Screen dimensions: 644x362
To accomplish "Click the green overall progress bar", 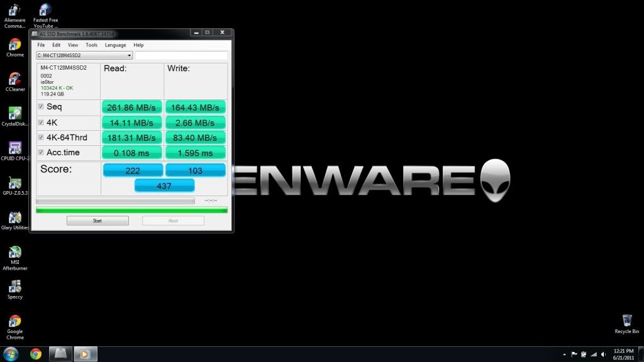I will (x=131, y=210).
